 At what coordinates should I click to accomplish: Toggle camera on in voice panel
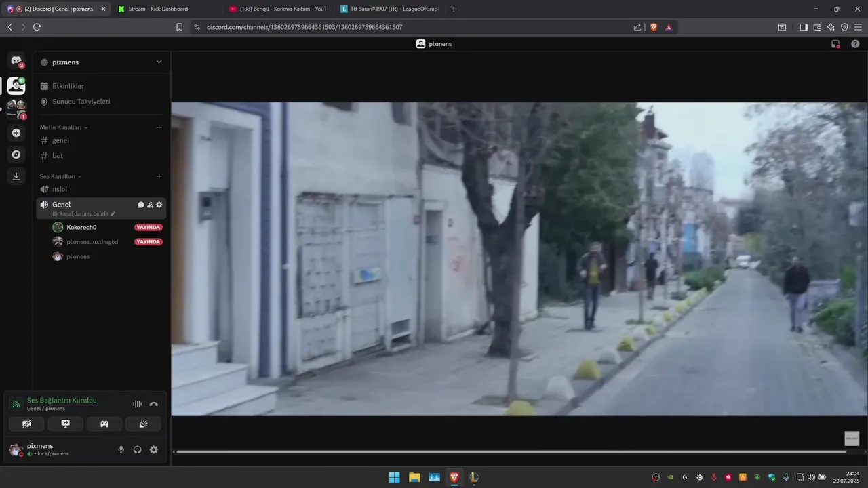26,424
